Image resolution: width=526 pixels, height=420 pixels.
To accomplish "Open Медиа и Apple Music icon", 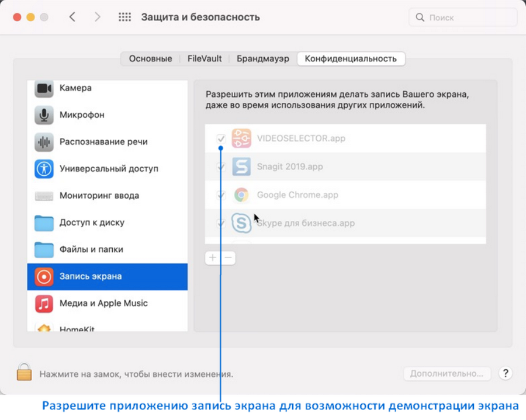I will coord(44,304).
